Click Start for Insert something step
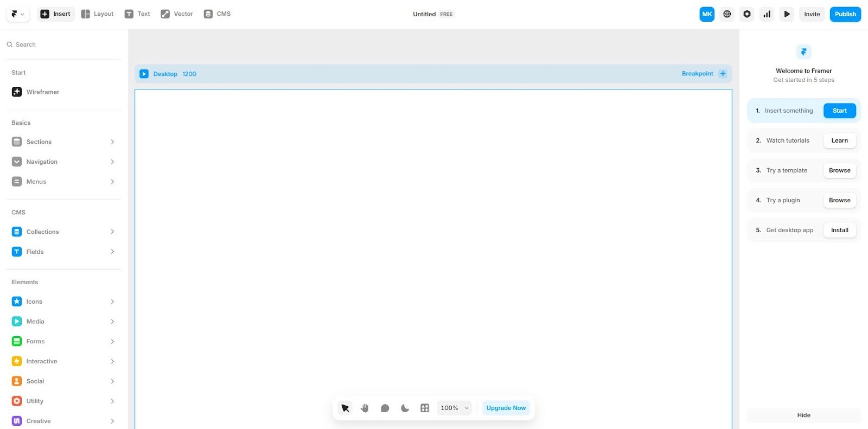This screenshot has width=868, height=429. 840,111
